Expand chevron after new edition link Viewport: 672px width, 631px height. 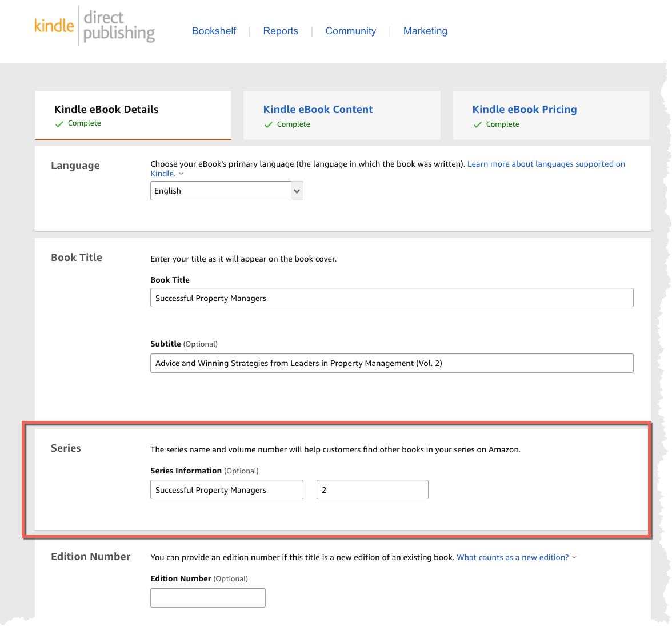coord(574,558)
